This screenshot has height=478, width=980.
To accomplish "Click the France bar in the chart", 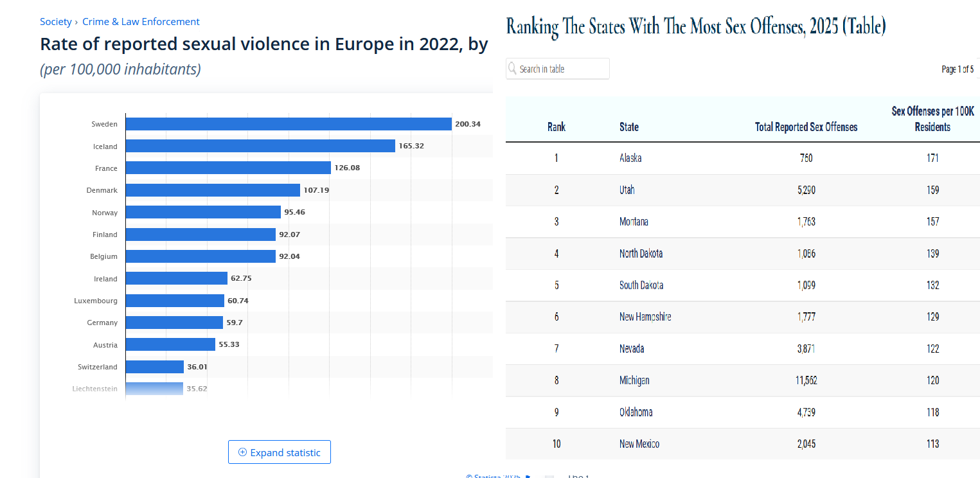I will click(228, 168).
